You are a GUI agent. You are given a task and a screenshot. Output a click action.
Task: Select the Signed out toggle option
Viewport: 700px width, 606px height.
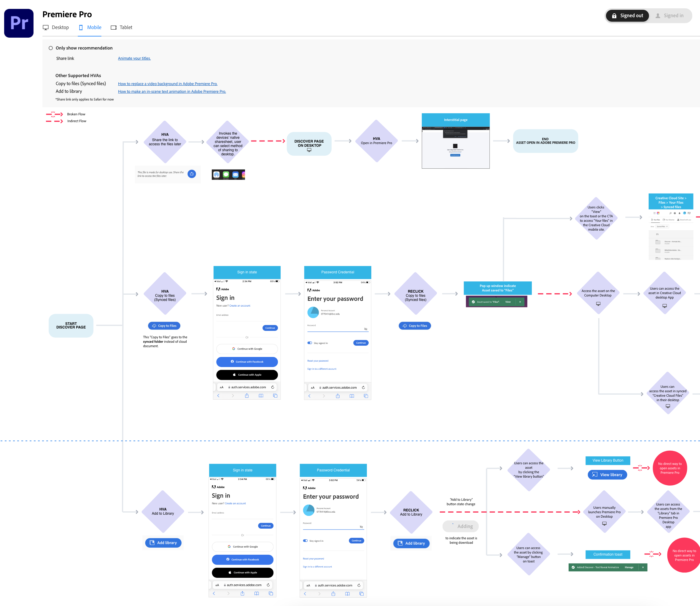627,15
